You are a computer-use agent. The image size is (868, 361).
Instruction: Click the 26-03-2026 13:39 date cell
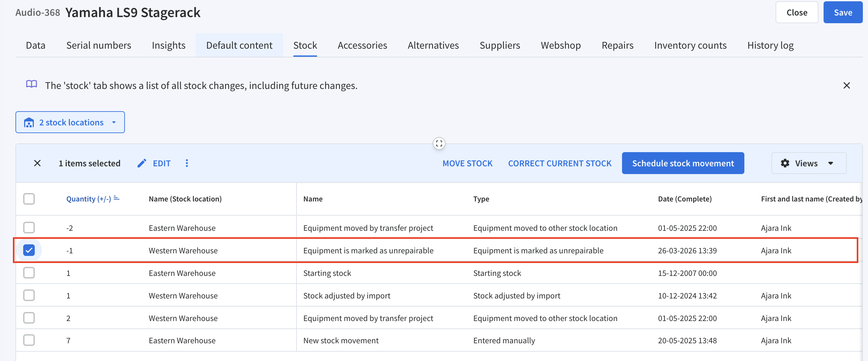[687, 250]
